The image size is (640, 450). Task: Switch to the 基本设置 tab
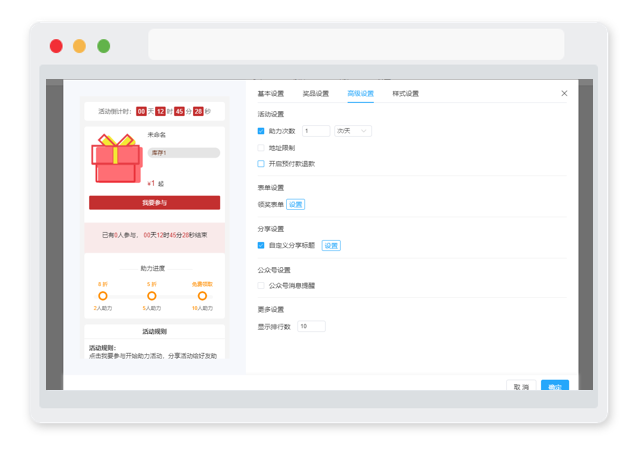271,94
